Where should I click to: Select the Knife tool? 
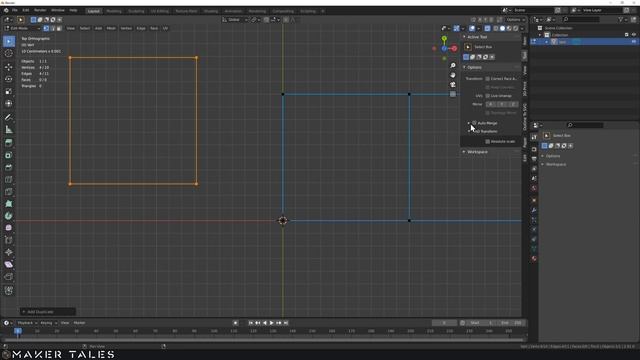point(9,191)
